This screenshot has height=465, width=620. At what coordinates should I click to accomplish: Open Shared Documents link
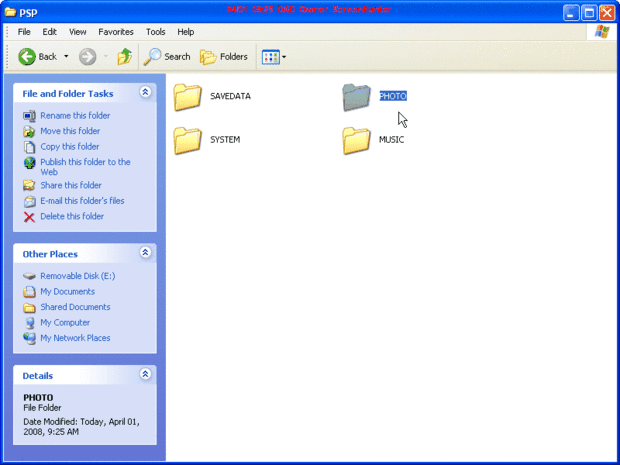[75, 306]
